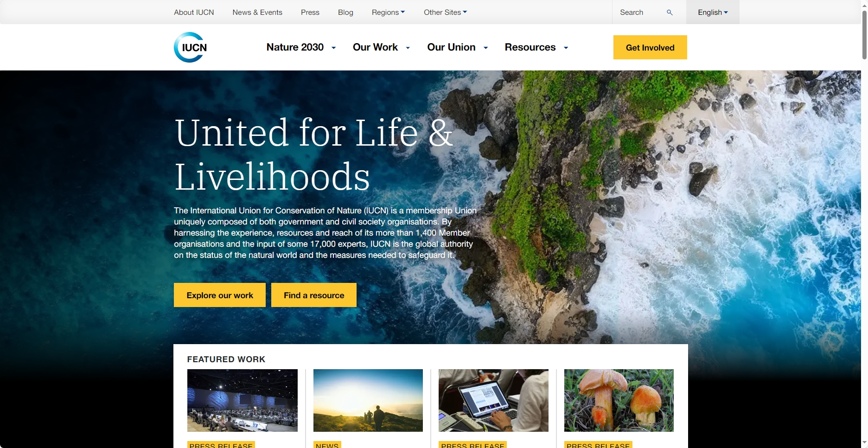The height and width of the screenshot is (448, 868).
Task: Click the Get Involved button
Action: point(650,47)
